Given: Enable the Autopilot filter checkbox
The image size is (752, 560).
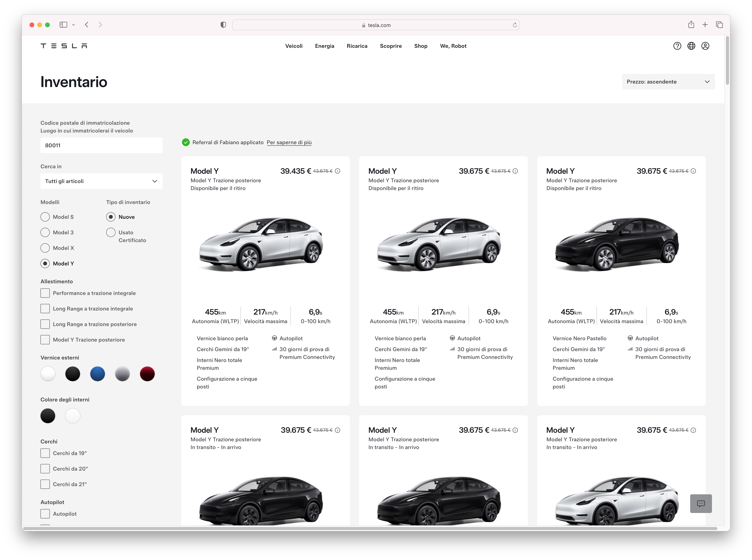Looking at the screenshot, I should tap(45, 514).
